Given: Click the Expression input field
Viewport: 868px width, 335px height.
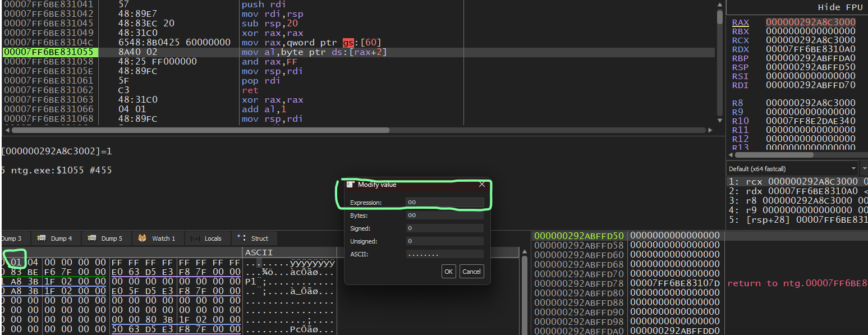Looking at the screenshot, I should tap(445, 202).
